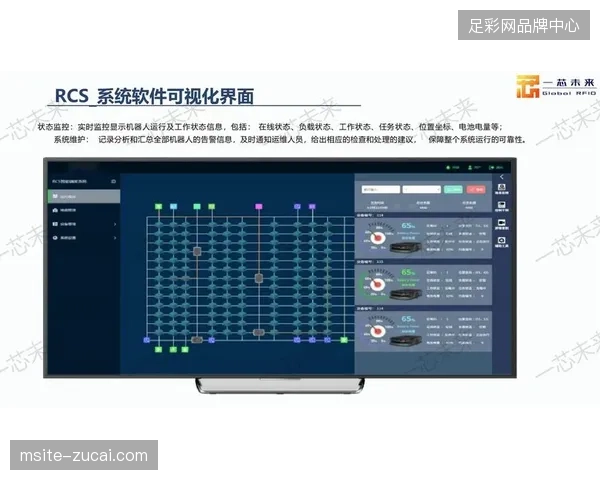Click green-ringed gauge in second robot card

[377, 285]
